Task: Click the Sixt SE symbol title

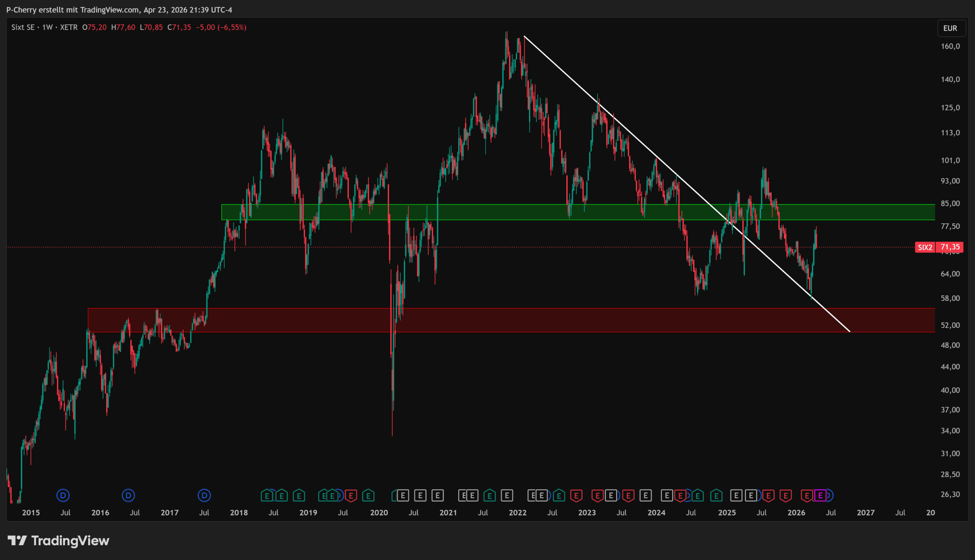Action: click(23, 27)
